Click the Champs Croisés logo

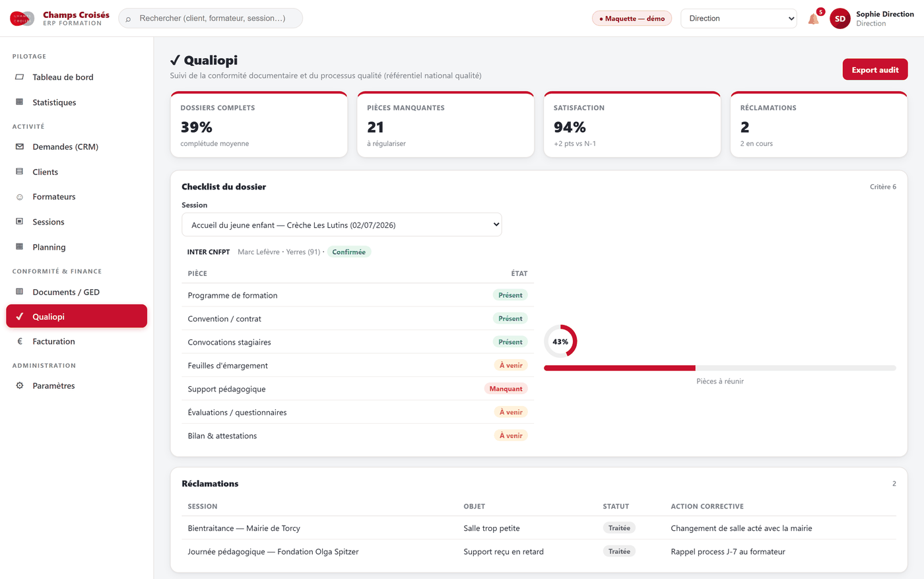click(22, 18)
